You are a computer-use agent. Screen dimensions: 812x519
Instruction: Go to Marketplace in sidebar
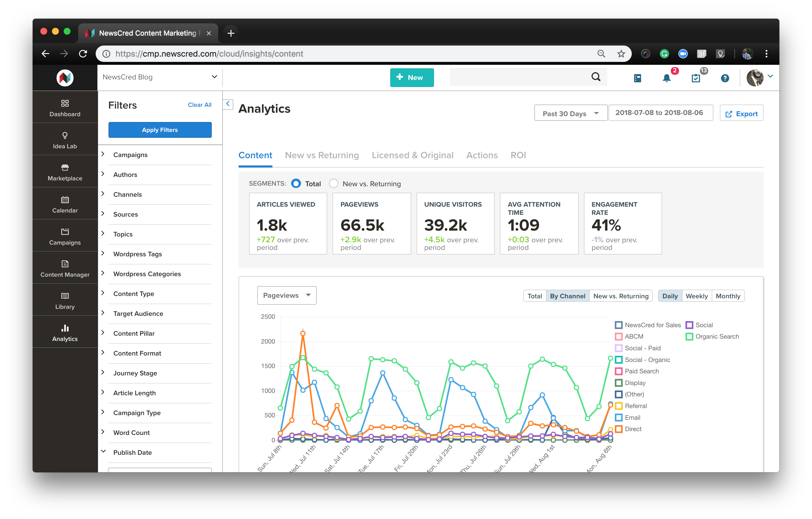65,172
